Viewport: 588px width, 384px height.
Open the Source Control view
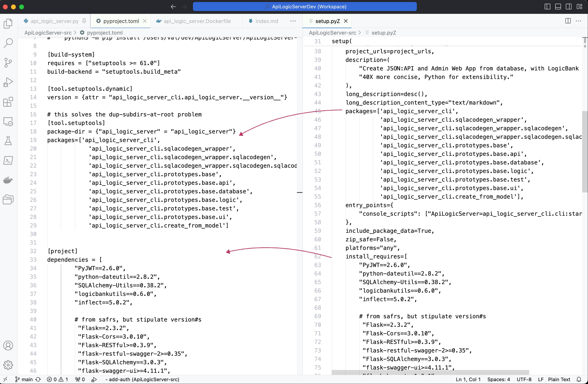(8, 62)
